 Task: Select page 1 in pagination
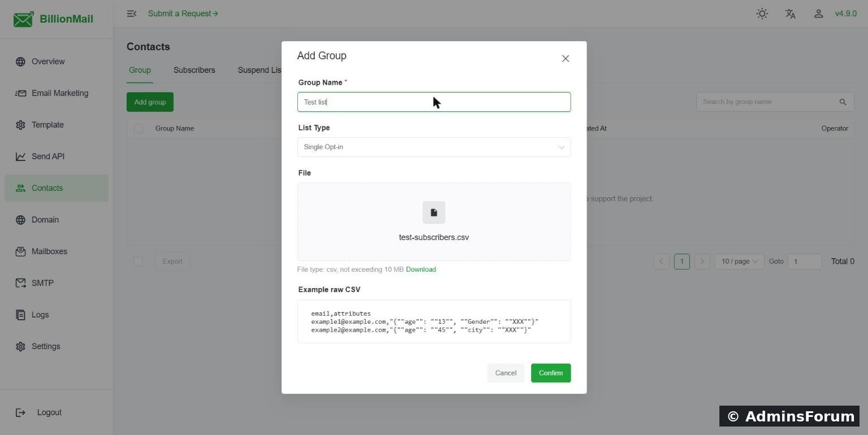tap(682, 262)
